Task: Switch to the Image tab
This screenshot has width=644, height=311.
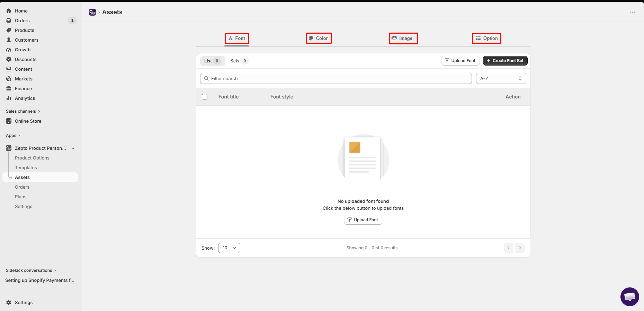Action: [x=403, y=38]
